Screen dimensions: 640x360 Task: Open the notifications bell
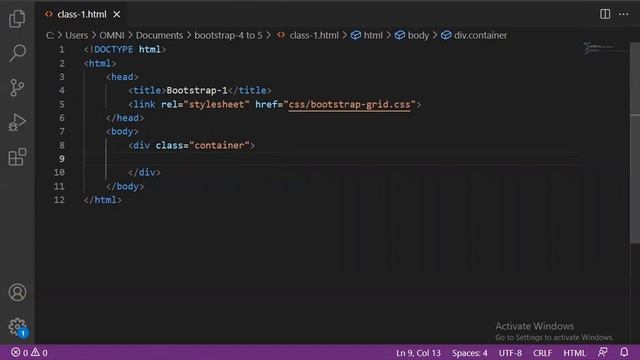click(624, 353)
